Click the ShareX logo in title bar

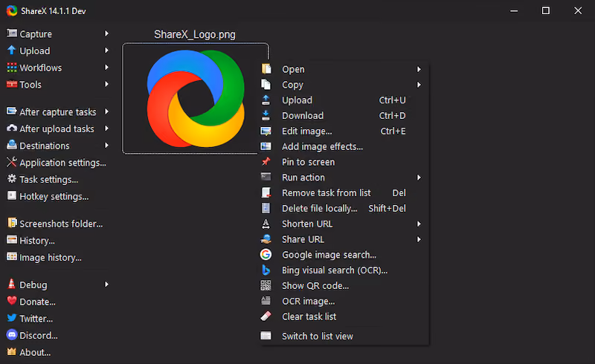pyautogui.click(x=12, y=10)
